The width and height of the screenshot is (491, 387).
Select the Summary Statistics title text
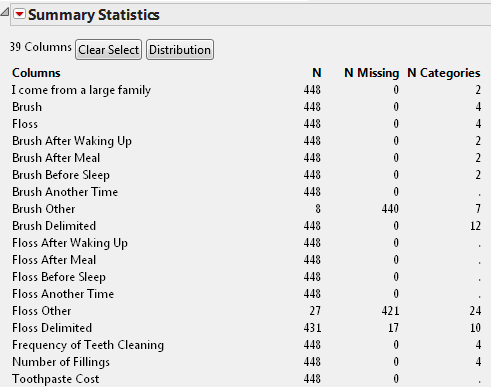94,15
